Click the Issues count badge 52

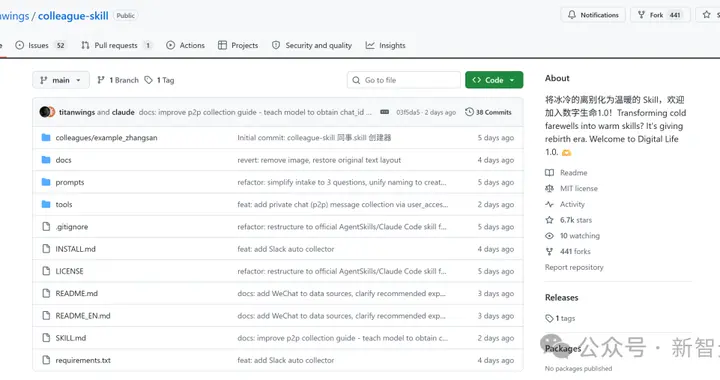click(60, 45)
